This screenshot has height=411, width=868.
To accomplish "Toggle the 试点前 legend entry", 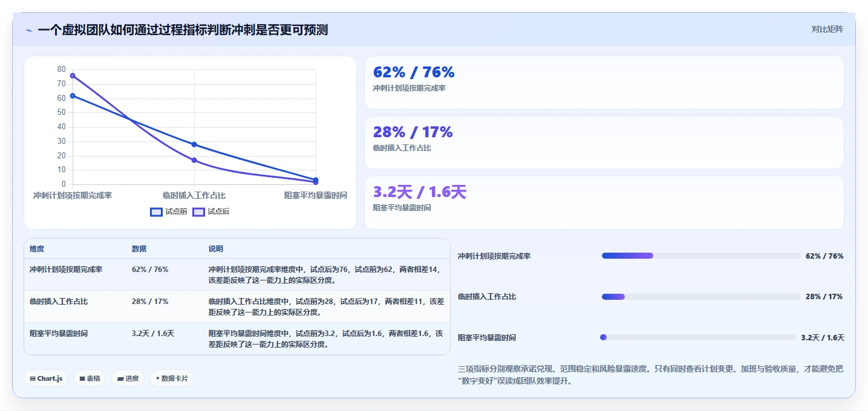I will [x=169, y=212].
